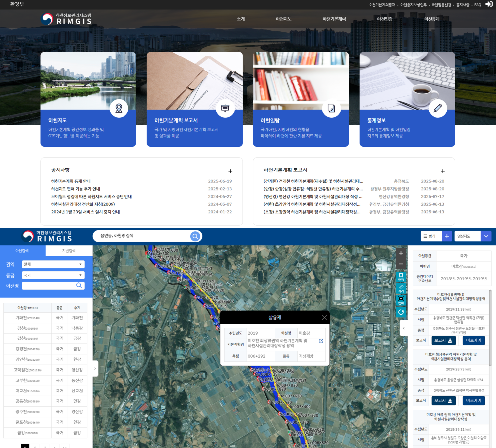Open report (영산강) 영산강 하천기본계획
496x448 pixels.
click(313, 196)
